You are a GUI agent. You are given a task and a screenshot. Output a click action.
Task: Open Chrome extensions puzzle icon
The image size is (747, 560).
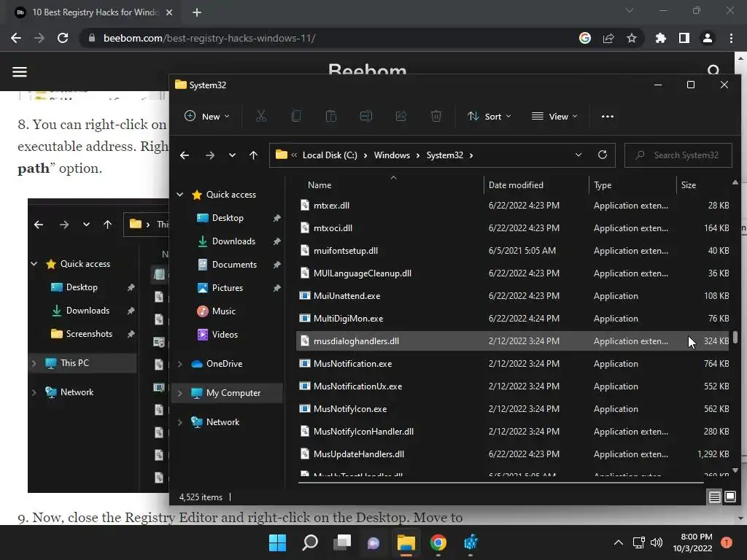(660, 38)
